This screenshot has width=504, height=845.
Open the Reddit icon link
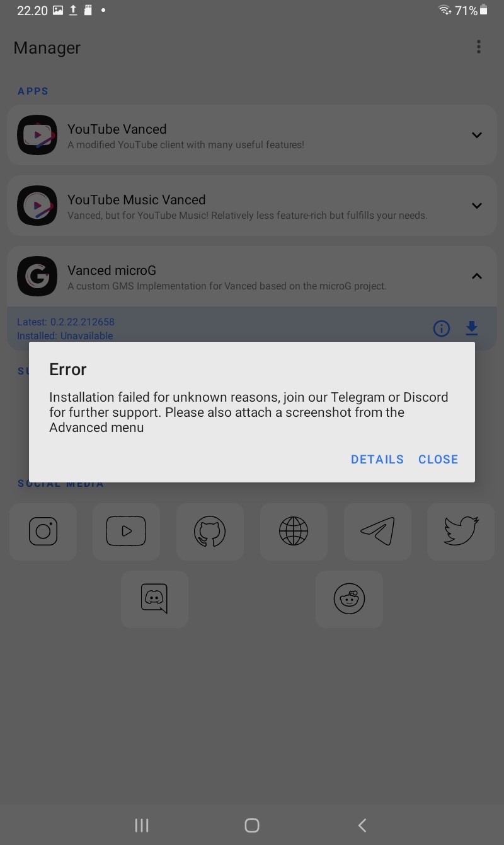coord(349,599)
